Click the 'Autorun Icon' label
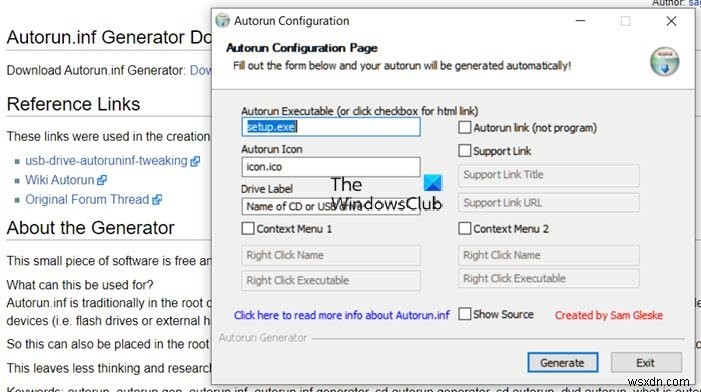701x392 pixels. point(272,149)
